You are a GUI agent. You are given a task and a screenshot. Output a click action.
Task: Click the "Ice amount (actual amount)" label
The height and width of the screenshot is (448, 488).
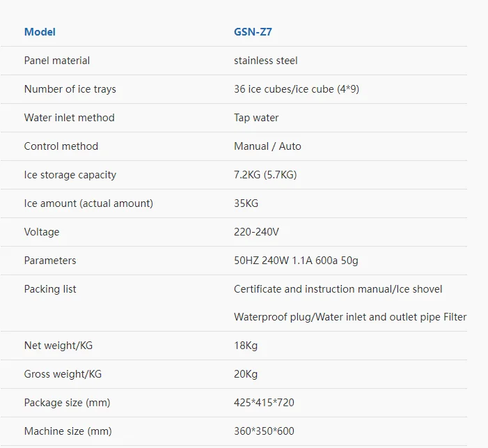88,203
